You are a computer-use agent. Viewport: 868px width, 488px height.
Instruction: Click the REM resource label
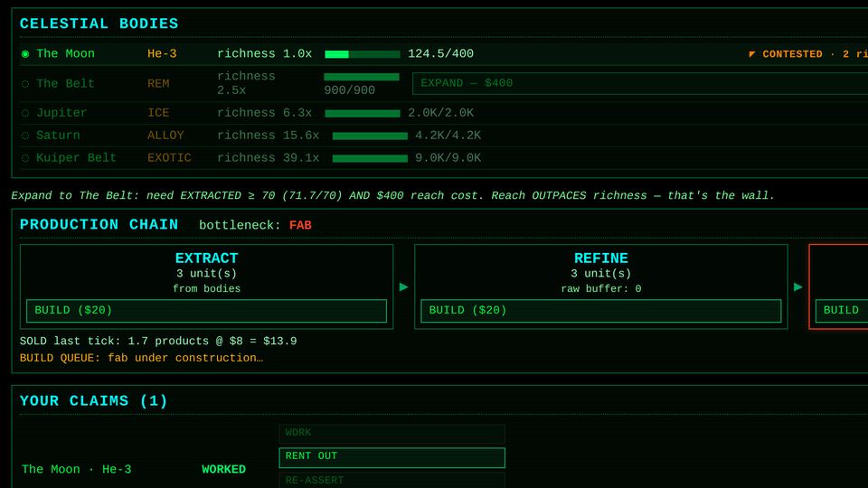click(x=158, y=83)
